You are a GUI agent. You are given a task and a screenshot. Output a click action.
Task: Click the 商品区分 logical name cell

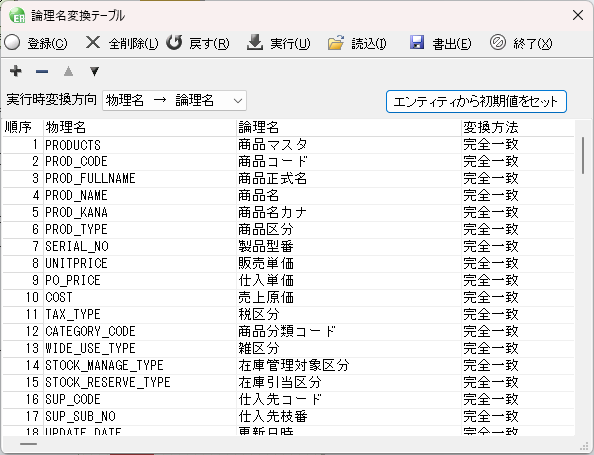[349, 230]
